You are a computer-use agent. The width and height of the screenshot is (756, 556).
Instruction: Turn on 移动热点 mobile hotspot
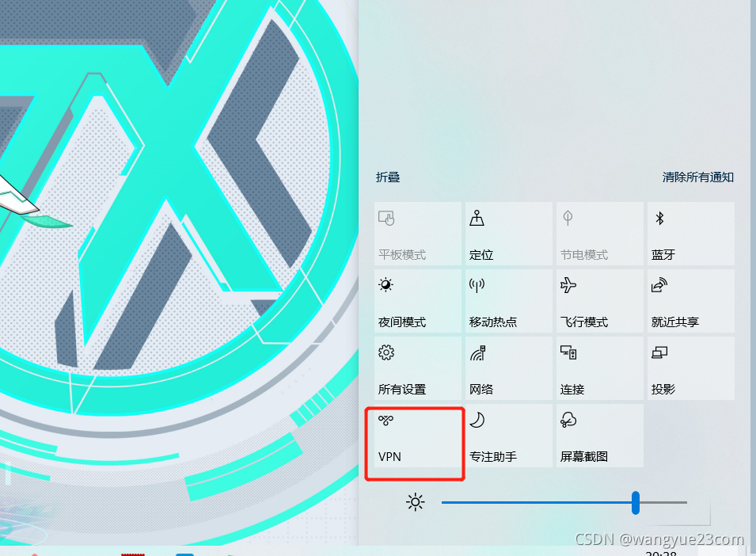pyautogui.click(x=509, y=301)
